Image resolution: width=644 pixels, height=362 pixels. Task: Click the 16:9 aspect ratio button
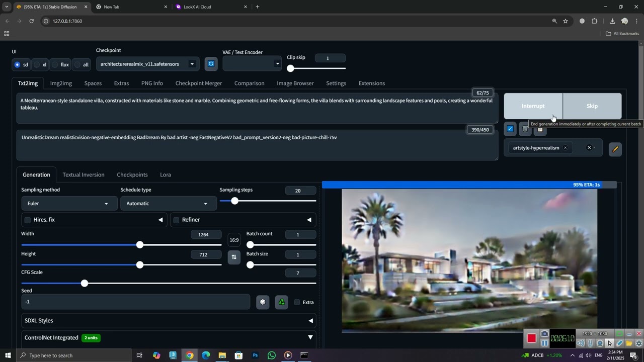coord(234,240)
